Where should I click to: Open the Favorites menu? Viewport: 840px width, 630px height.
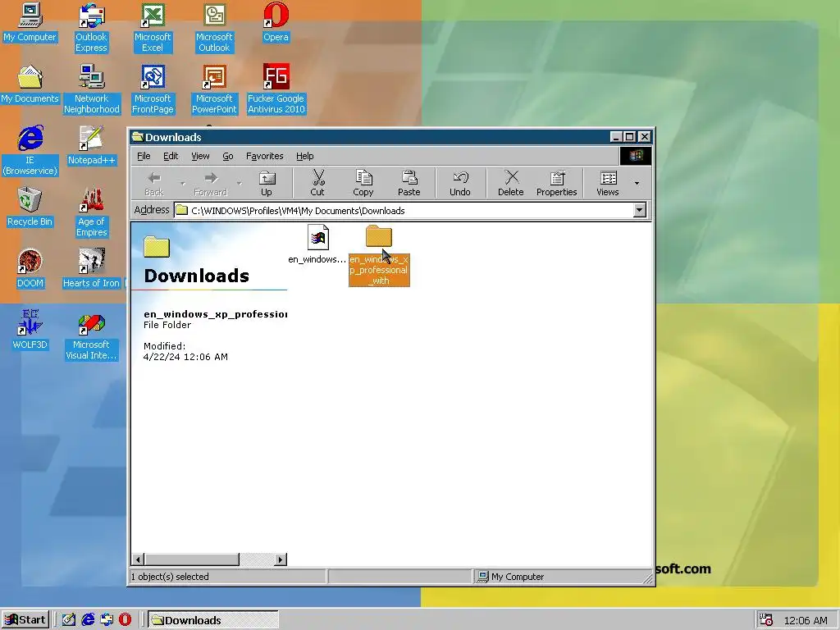[265, 156]
